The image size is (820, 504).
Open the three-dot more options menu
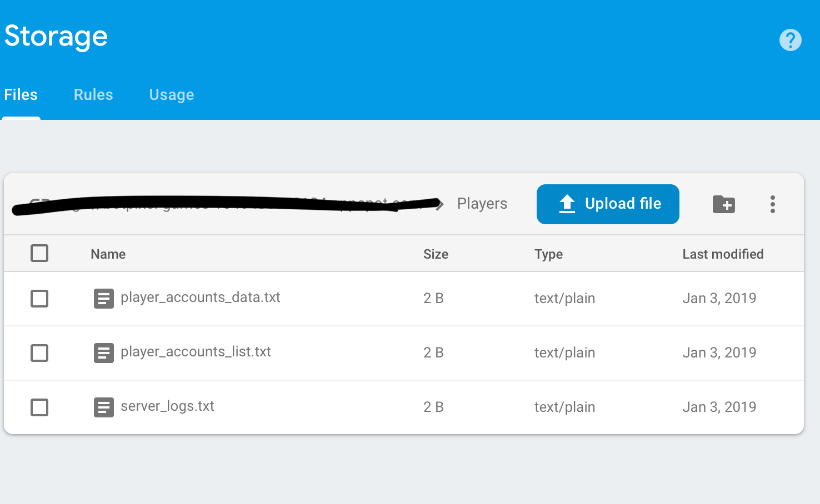pos(772,204)
